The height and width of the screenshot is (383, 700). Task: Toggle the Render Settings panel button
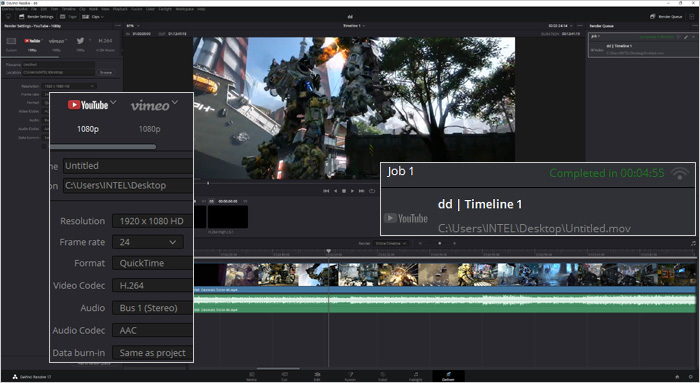pyautogui.click(x=37, y=17)
